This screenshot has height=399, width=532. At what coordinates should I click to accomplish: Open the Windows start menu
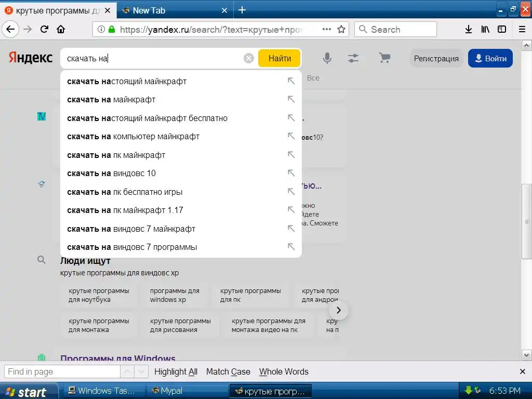(28, 392)
